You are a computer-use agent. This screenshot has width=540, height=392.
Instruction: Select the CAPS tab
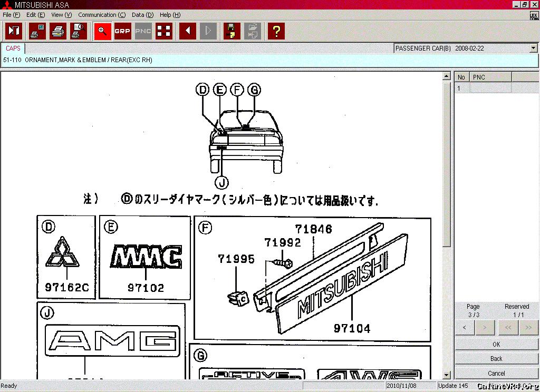coord(13,48)
